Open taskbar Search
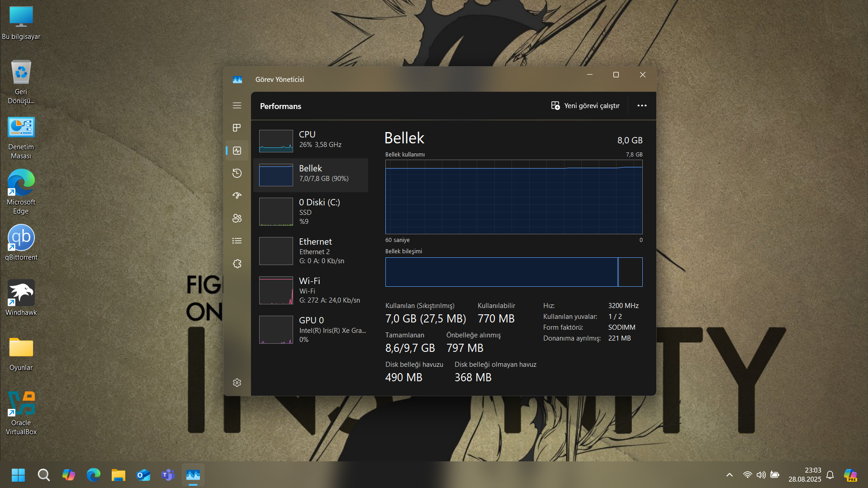Image resolution: width=868 pixels, height=488 pixels. point(44,475)
